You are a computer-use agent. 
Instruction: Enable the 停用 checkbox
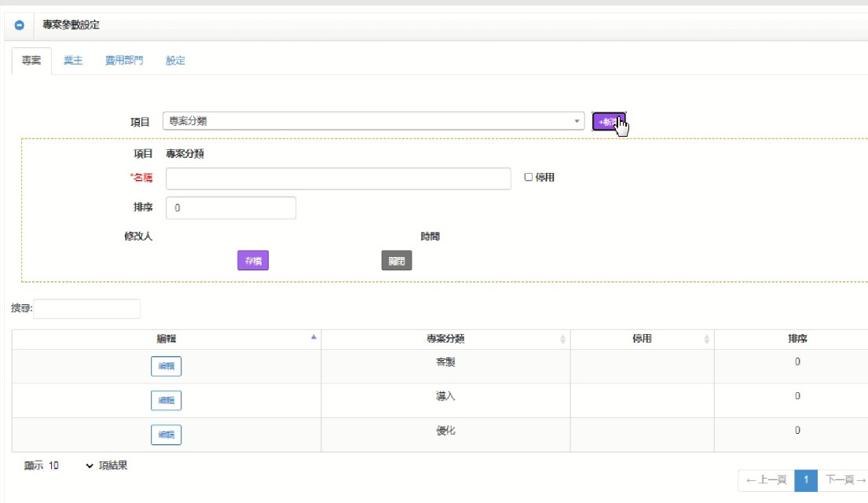click(529, 178)
